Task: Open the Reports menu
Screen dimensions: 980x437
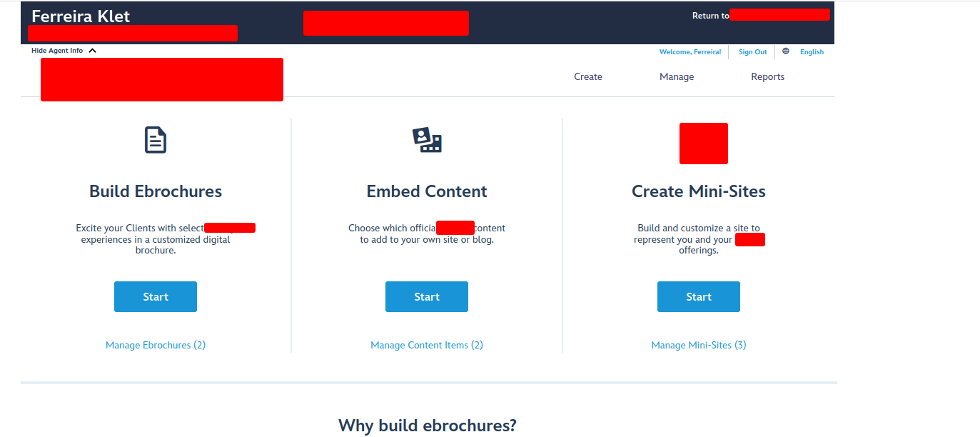Action: [x=767, y=77]
